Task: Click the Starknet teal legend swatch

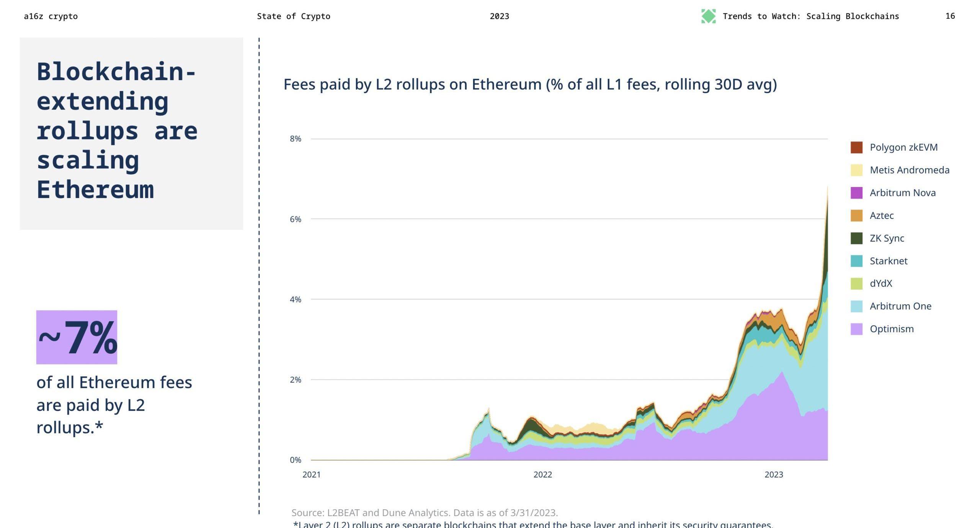Action: tap(856, 261)
